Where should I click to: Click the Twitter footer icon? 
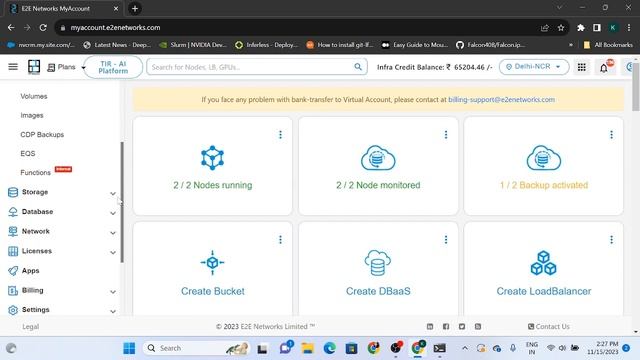point(462,327)
